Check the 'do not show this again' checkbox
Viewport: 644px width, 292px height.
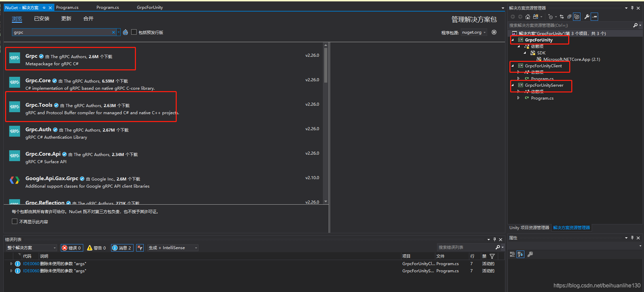click(15, 221)
